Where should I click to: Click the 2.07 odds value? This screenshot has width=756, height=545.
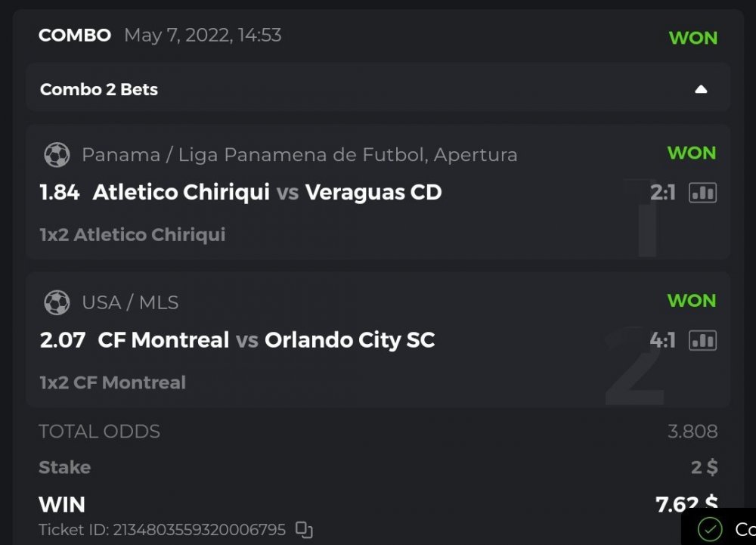pos(63,340)
